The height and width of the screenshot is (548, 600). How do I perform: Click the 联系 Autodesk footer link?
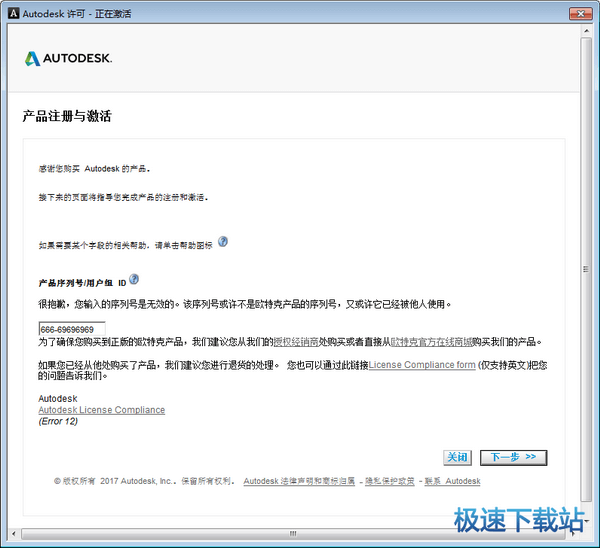(452, 481)
